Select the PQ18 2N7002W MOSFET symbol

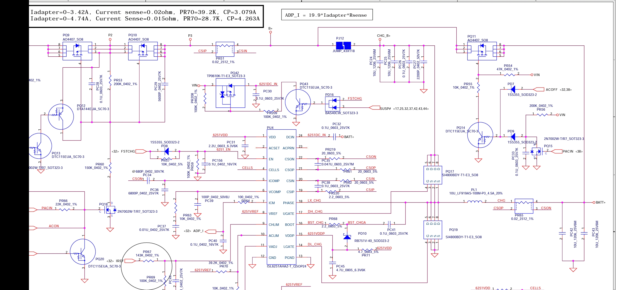(x=111, y=209)
